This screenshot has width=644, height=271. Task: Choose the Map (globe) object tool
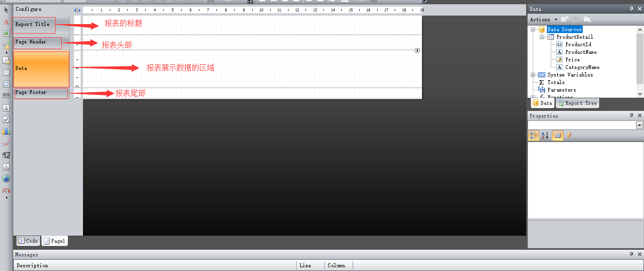coord(6,178)
